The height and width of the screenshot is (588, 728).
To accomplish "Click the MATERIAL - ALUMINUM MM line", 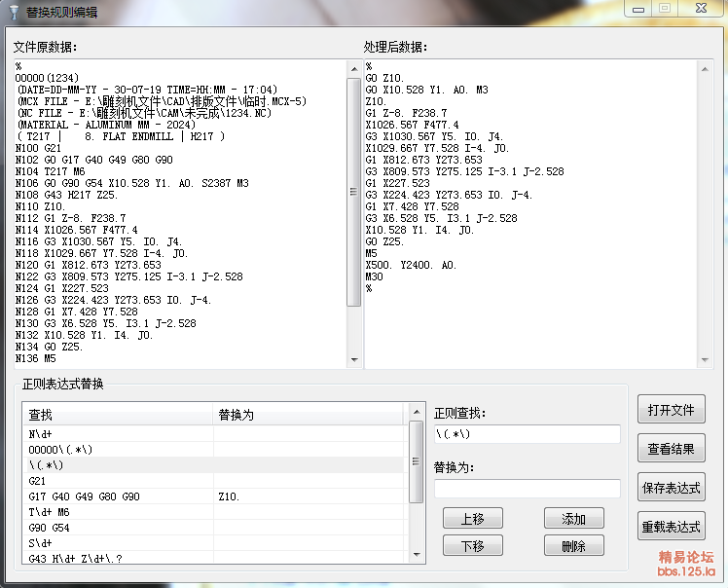I will point(106,125).
